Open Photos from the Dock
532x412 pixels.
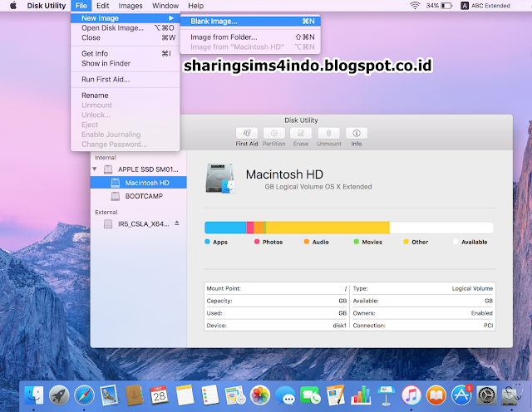coord(260,395)
